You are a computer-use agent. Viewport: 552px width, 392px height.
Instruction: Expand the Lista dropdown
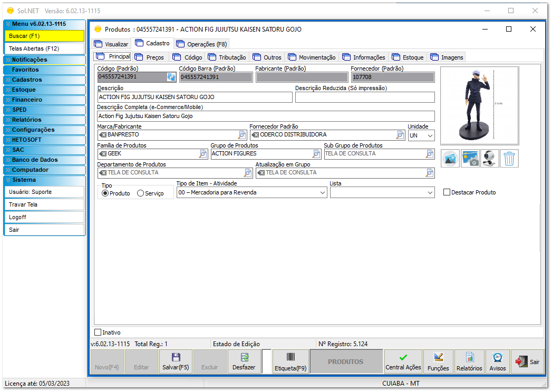pyautogui.click(x=429, y=192)
